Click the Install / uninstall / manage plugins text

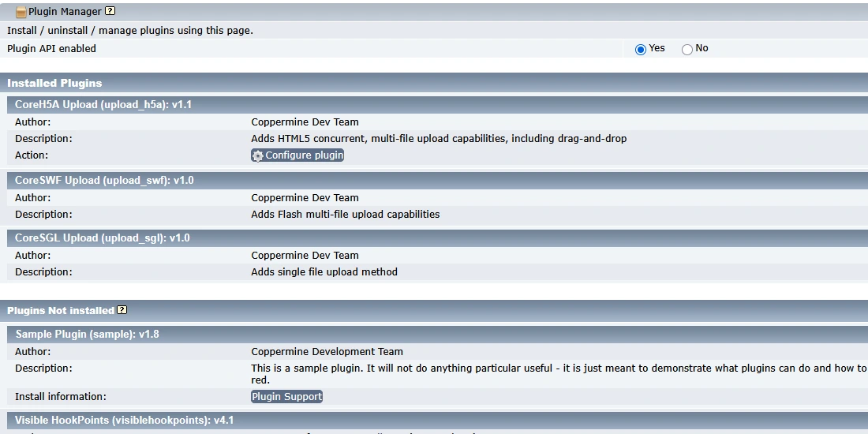pos(130,31)
